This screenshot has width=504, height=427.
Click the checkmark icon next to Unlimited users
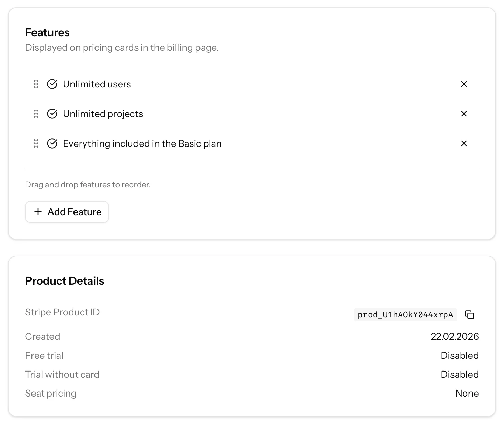click(x=52, y=84)
